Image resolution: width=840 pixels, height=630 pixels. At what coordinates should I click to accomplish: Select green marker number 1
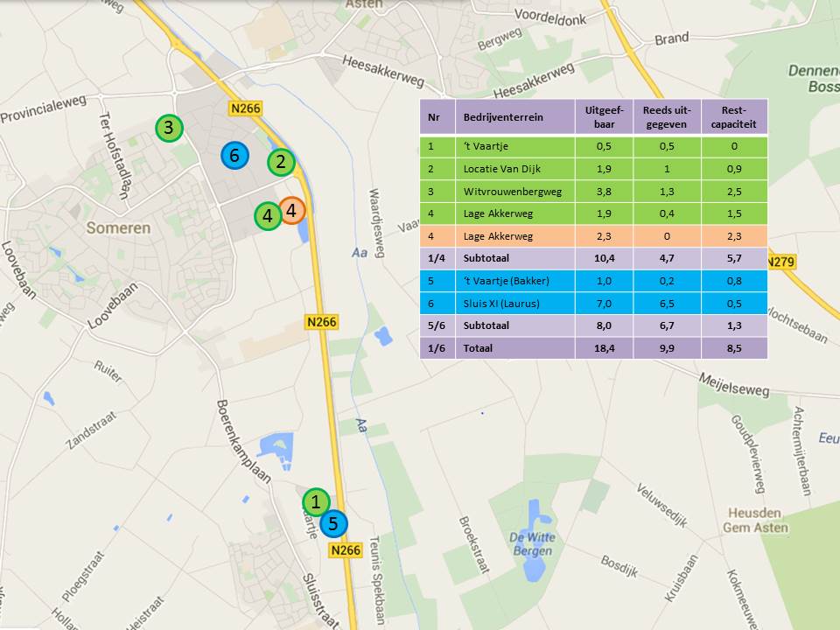[316, 501]
